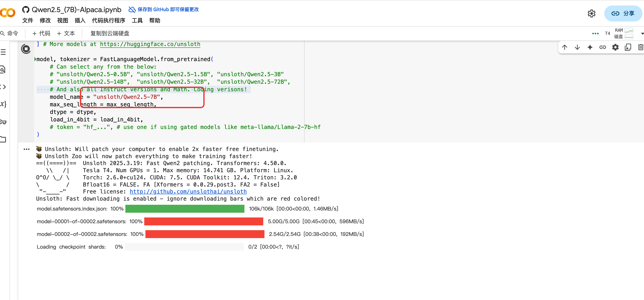Expand runtime connection dropdown arrow
This screenshot has height=300, width=644.
pyautogui.click(x=642, y=34)
